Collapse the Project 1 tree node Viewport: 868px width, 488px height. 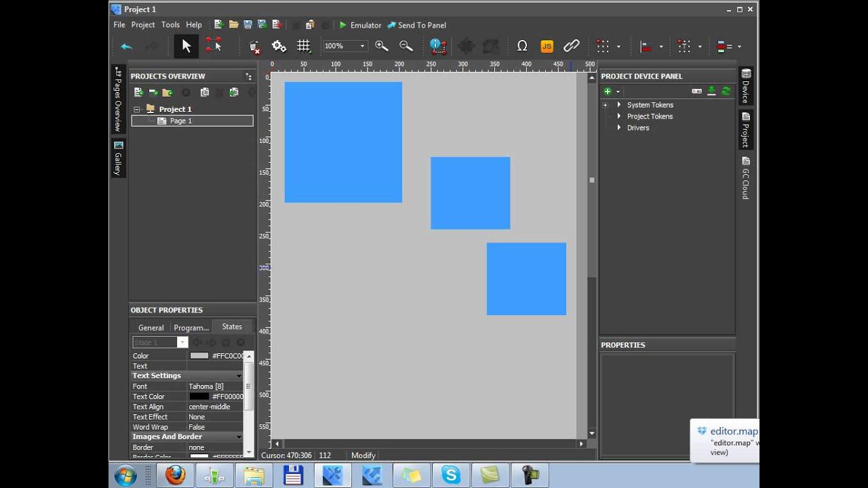[x=137, y=109]
